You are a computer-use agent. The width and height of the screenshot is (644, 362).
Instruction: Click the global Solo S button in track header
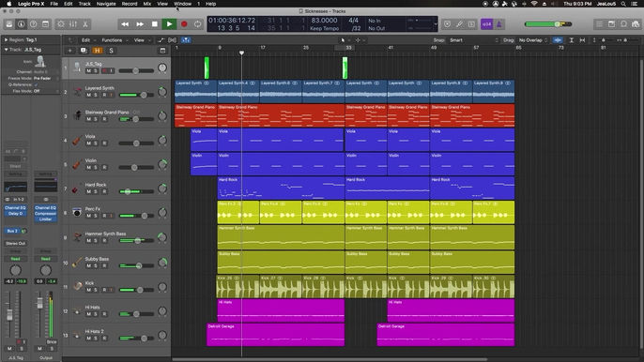coord(111,51)
